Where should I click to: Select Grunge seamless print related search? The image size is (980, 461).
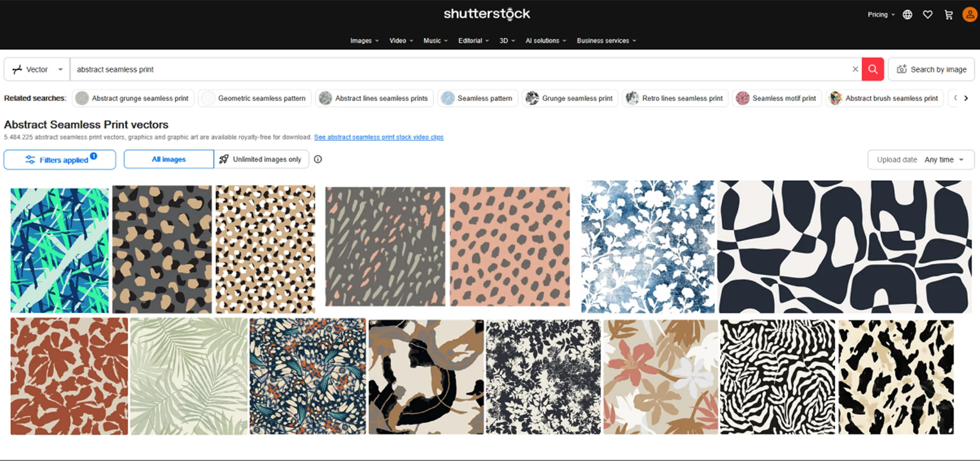pyautogui.click(x=570, y=98)
